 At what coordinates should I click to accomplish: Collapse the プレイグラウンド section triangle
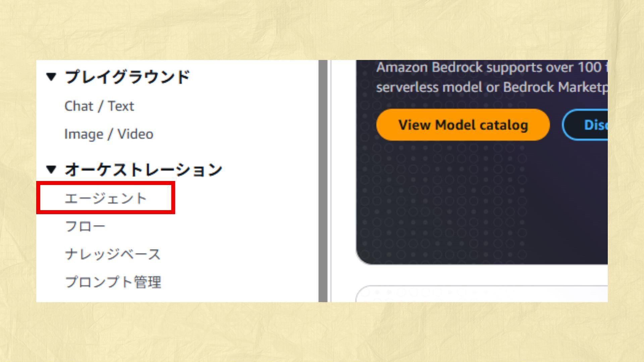pos(51,77)
